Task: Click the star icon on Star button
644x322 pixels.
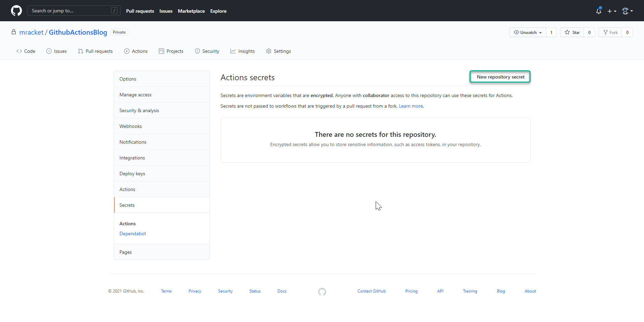Action: (x=567, y=32)
